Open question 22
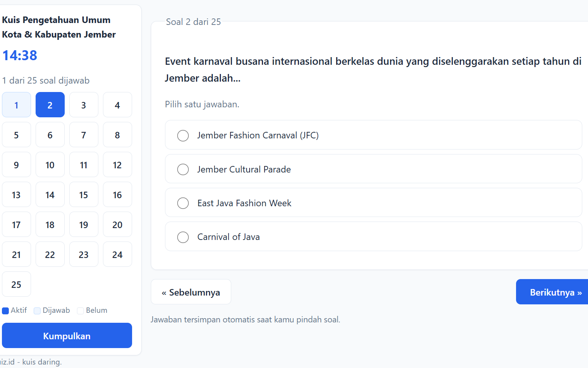Viewport: 588px width, 368px height. 50,254
